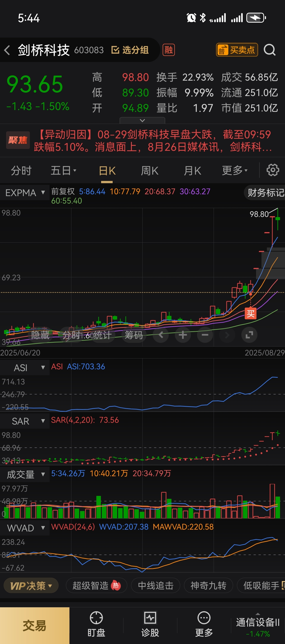Image resolution: width=285 pixels, height=644 pixels.
Task: Select the 神奇九转 strategy chip
Action: [208, 586]
